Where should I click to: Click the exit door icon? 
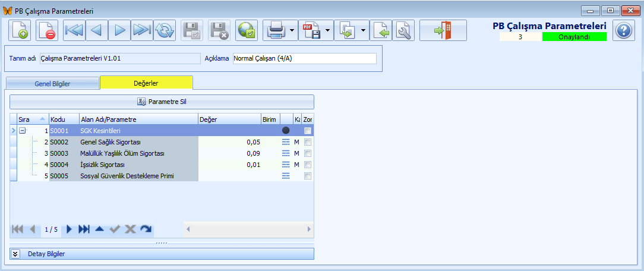click(443, 30)
